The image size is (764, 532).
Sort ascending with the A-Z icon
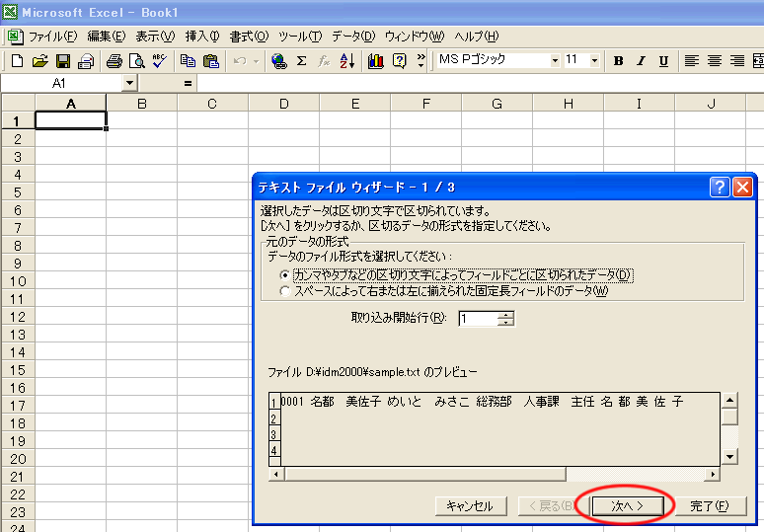[346, 61]
